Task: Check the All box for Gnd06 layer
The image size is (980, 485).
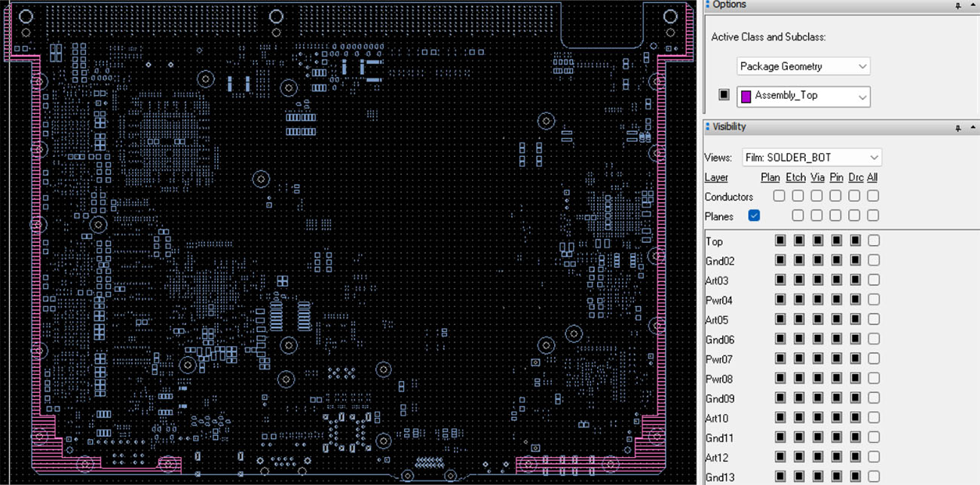Action: tap(873, 339)
